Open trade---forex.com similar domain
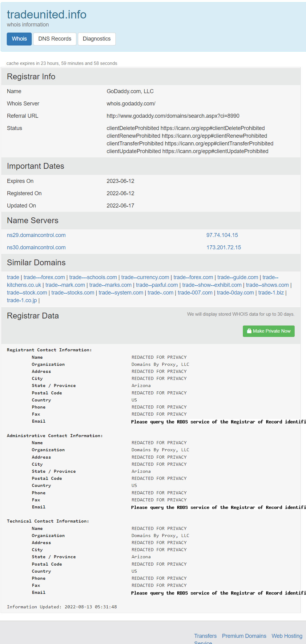 (x=44, y=277)
